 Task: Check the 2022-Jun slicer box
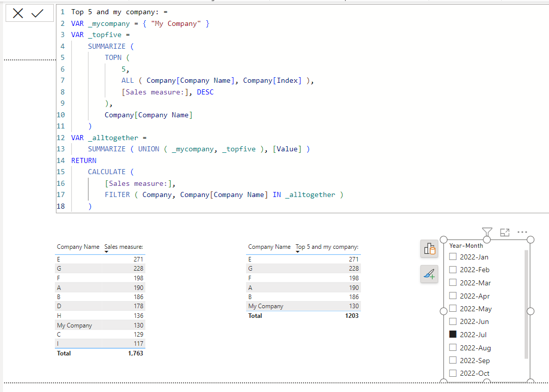[x=453, y=321]
